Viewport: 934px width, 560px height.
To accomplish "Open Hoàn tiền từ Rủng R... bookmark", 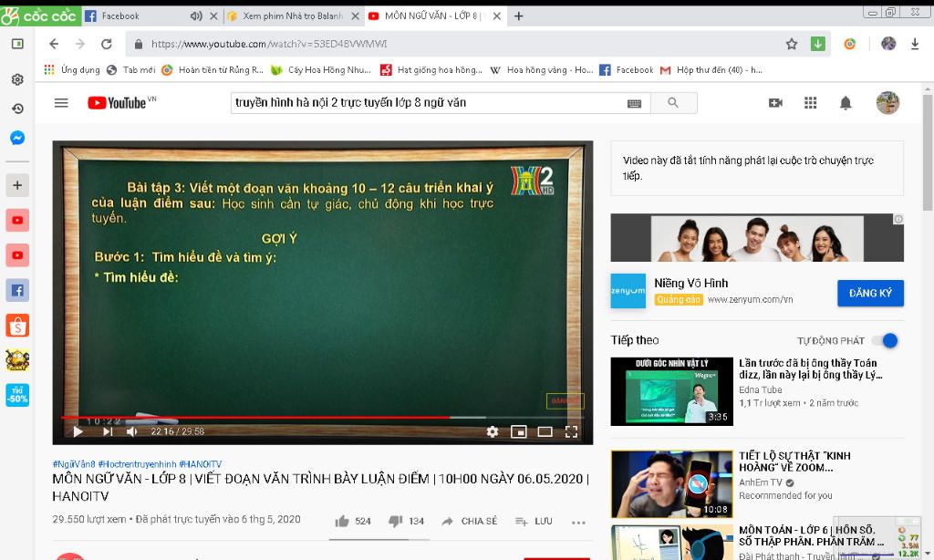I will pos(213,69).
